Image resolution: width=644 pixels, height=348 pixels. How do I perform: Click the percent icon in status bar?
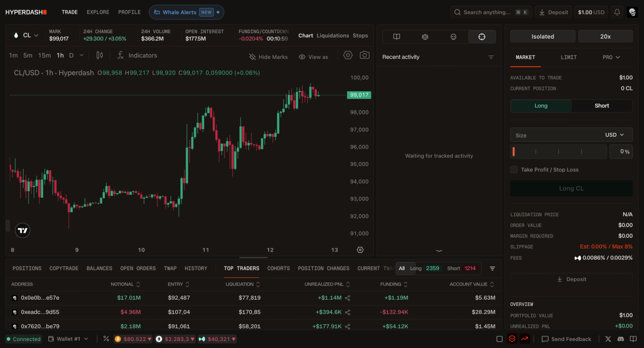tap(106, 339)
